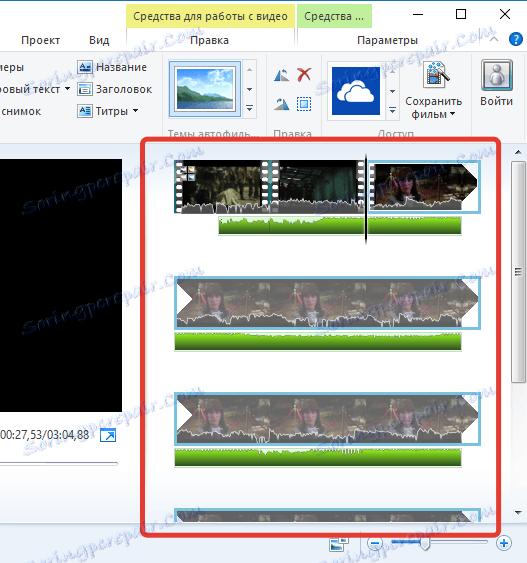The image size is (527, 563).
Task: Click the zoom time scale slider handle
Action: coord(425,544)
